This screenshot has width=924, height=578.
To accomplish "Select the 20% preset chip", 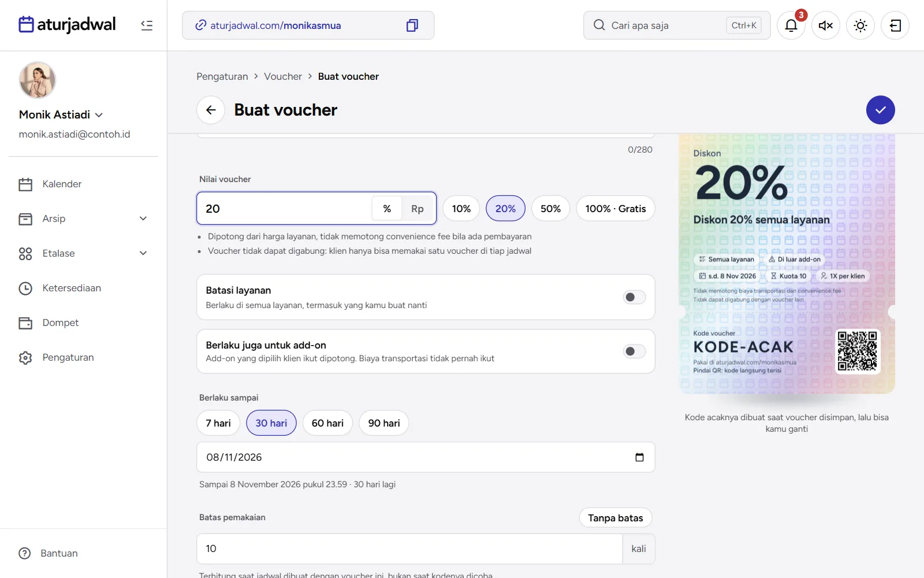I will [505, 209].
